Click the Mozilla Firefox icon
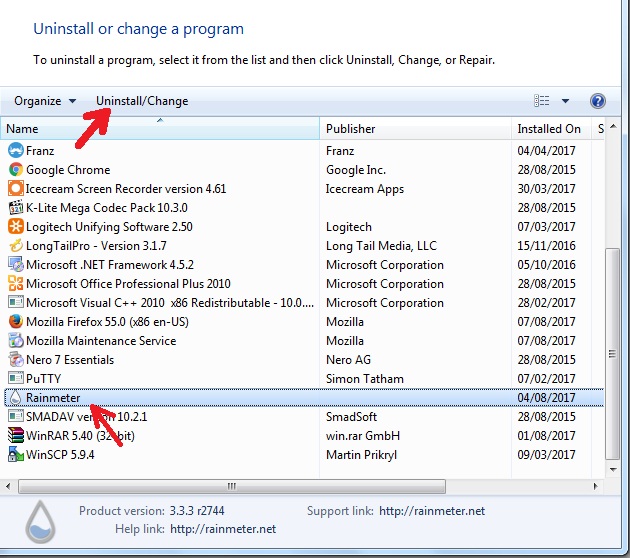Image resolution: width=630 pixels, height=558 pixels. coord(16,322)
